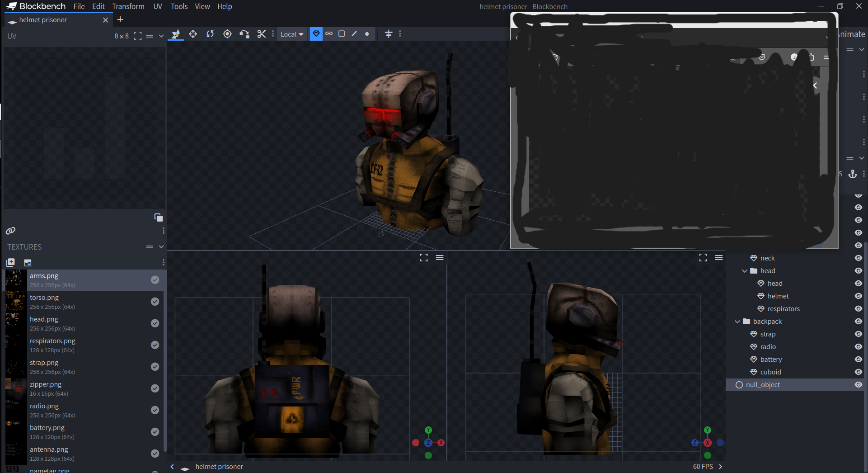Maximize the bottom-right viewport
Screen dimensions: 868x473
coord(703,258)
